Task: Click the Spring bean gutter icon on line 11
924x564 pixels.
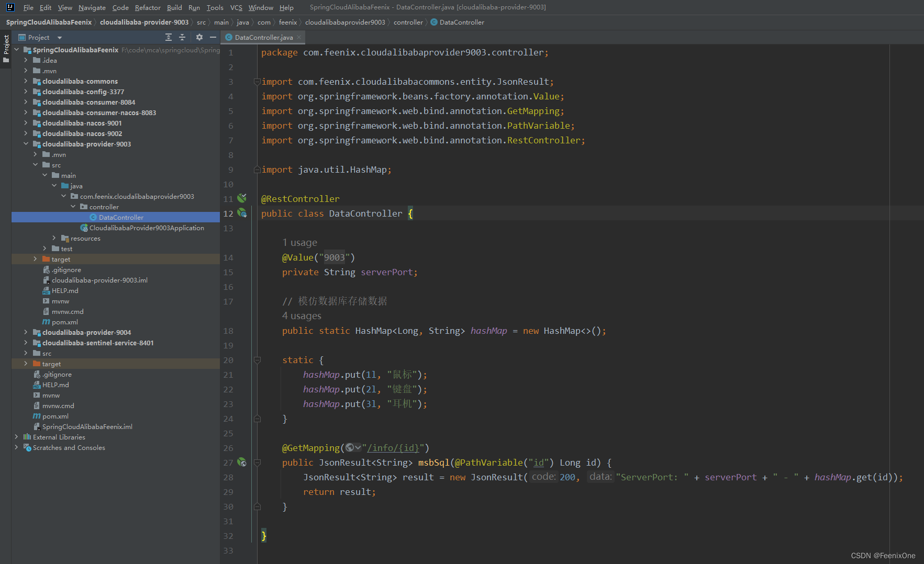Action: (x=242, y=198)
